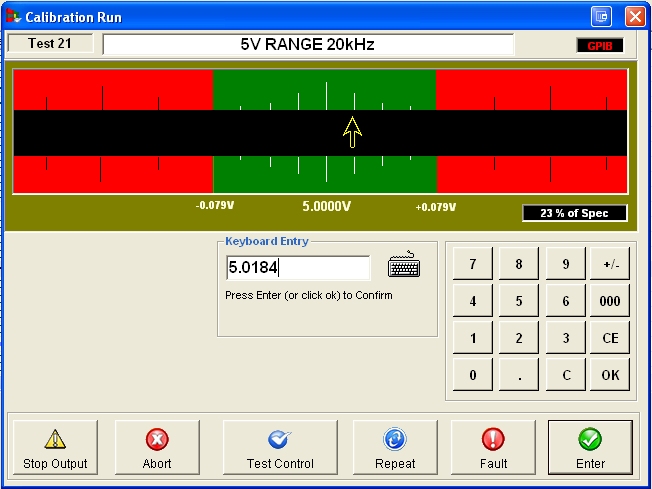Click the Keyboard Entry value field
Viewport: 652px width, 489px height.
298,267
